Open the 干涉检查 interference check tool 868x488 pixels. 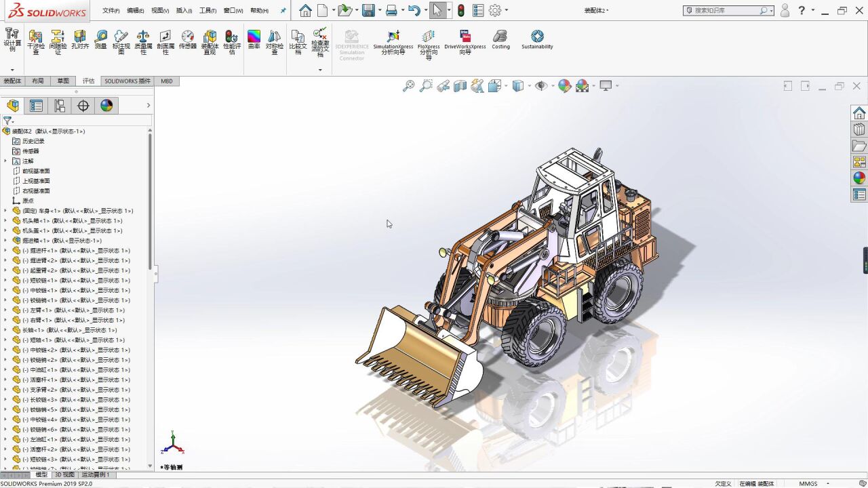[36, 41]
